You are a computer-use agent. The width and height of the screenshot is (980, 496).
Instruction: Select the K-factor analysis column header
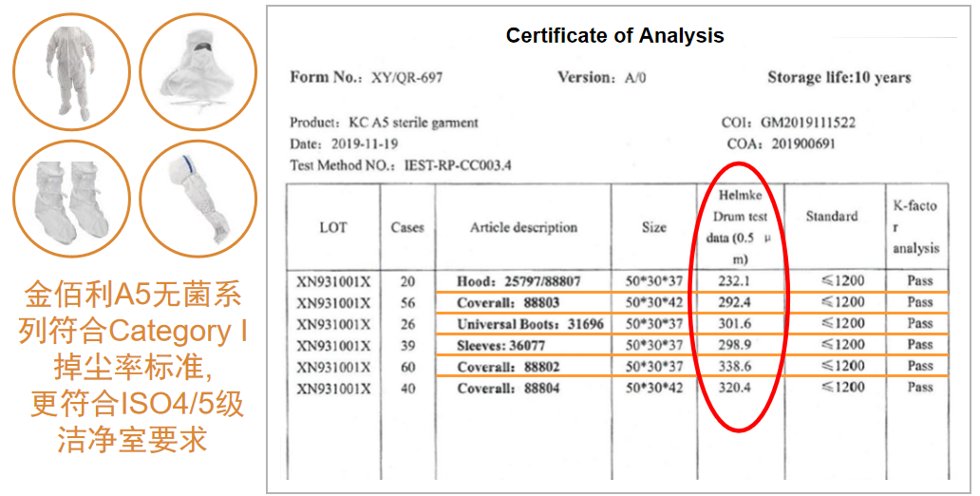point(914,226)
